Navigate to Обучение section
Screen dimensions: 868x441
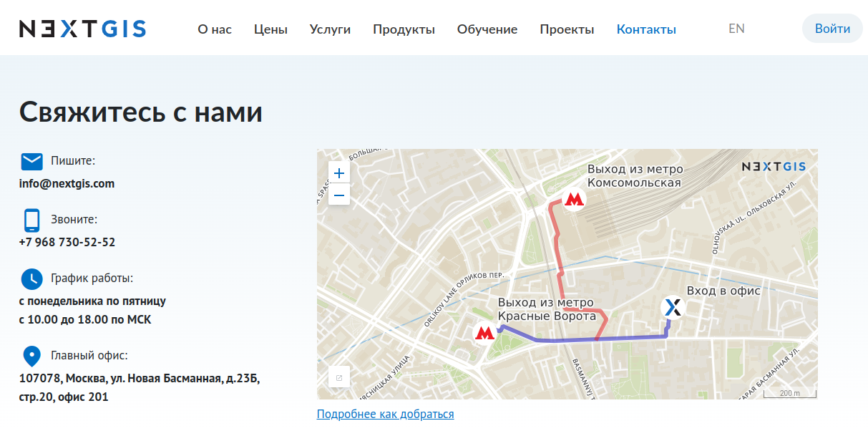coord(487,29)
